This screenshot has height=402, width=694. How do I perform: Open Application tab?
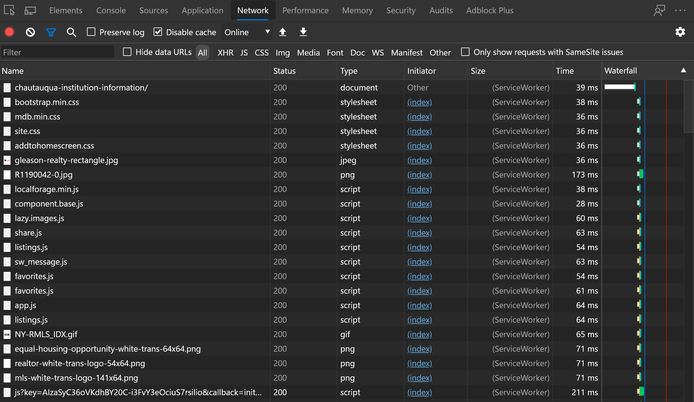click(x=202, y=10)
